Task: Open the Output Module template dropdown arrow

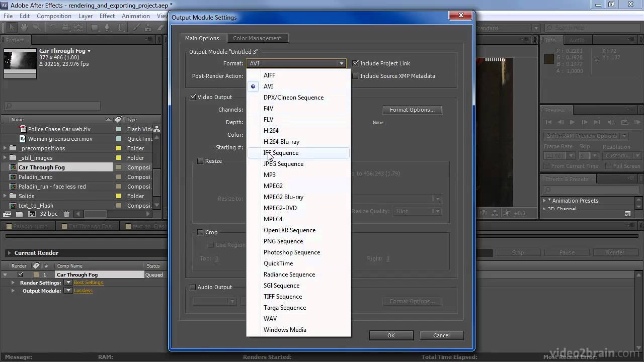Action: (x=68, y=291)
